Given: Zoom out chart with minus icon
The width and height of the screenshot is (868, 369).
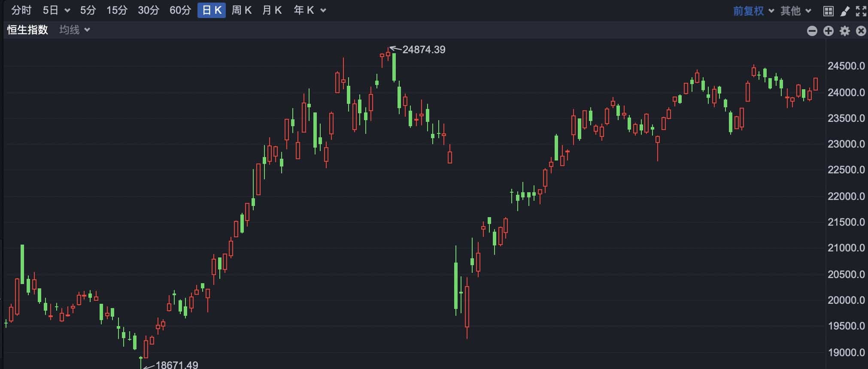Looking at the screenshot, I should click(812, 31).
